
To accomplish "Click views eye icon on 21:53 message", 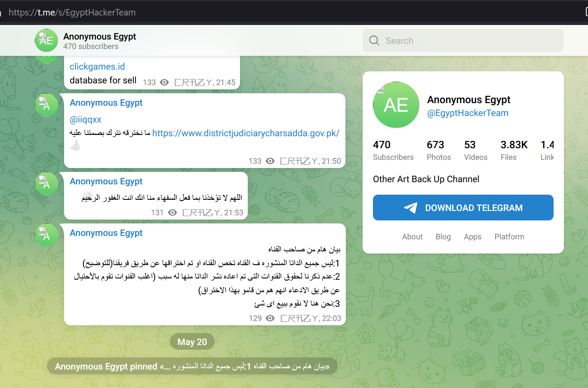I will pos(172,213).
